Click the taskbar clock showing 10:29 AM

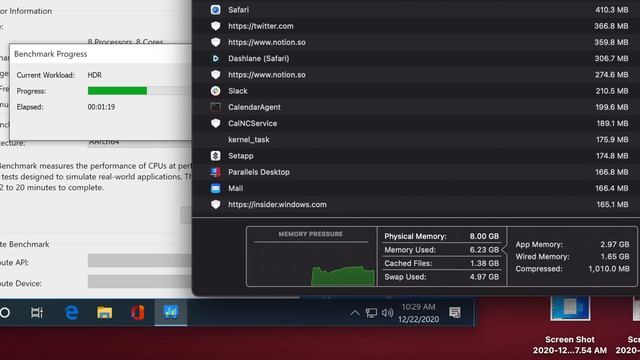click(418, 313)
